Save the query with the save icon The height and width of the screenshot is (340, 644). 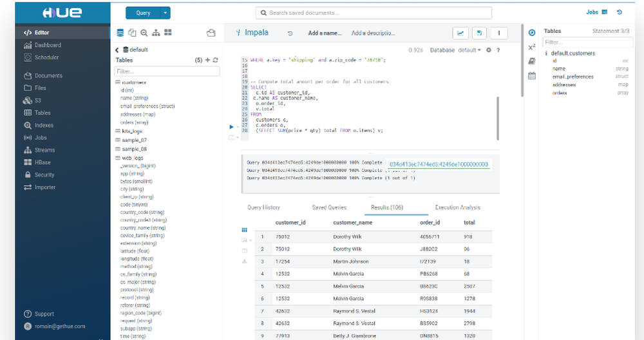(479, 33)
